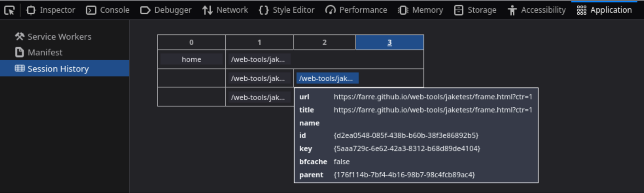Open the Debugger tab
Screen dimensions: 644x193
pyautogui.click(x=166, y=10)
